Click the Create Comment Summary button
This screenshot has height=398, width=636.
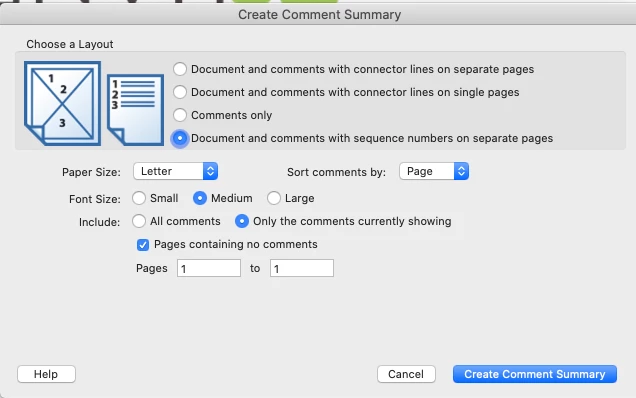(x=535, y=374)
